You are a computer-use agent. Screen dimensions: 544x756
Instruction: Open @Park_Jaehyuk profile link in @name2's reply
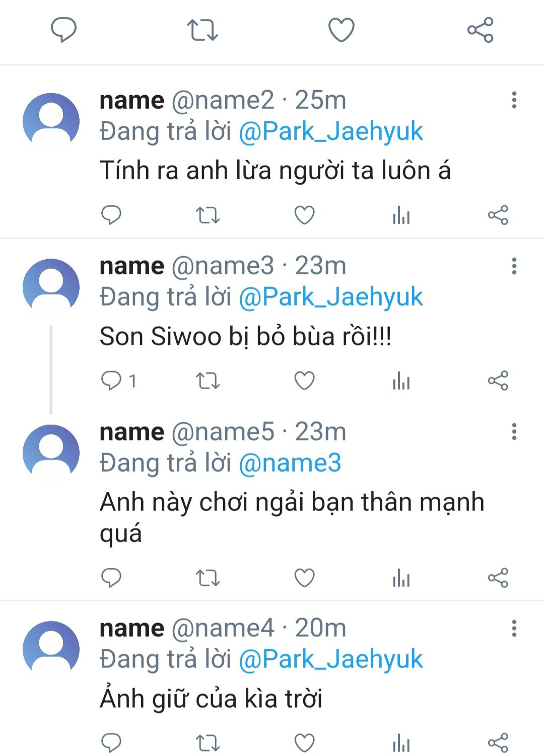click(330, 131)
